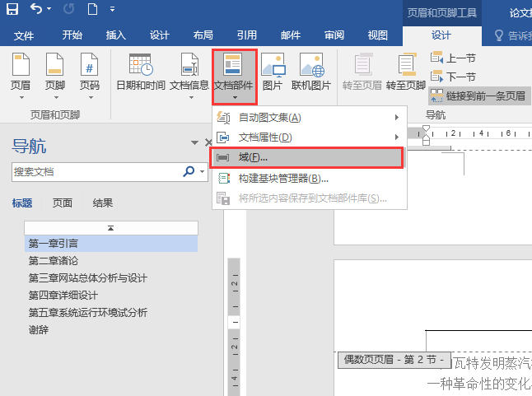Click the 图片 picture icon
The image size is (532, 396).
(272, 72)
